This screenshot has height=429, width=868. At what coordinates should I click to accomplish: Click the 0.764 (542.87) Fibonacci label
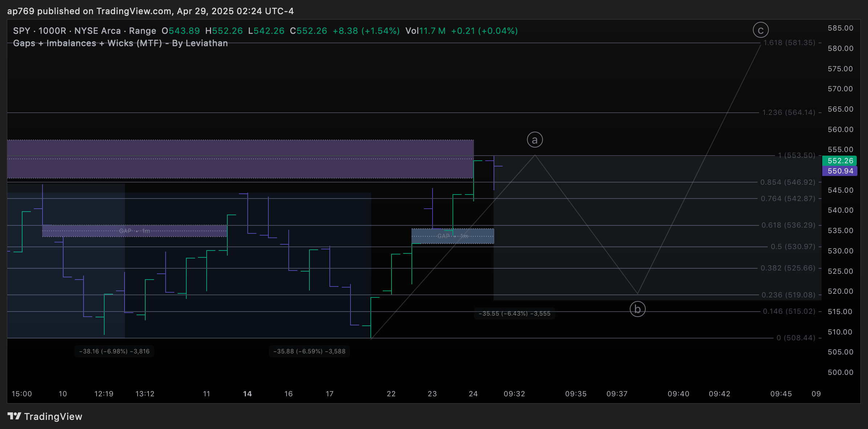788,199
